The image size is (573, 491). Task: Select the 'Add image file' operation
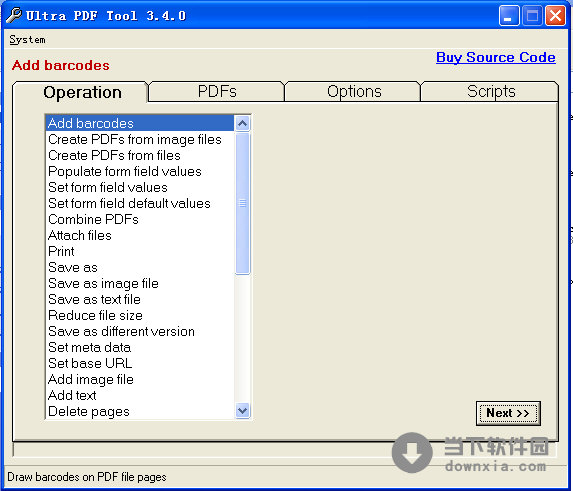[140, 379]
